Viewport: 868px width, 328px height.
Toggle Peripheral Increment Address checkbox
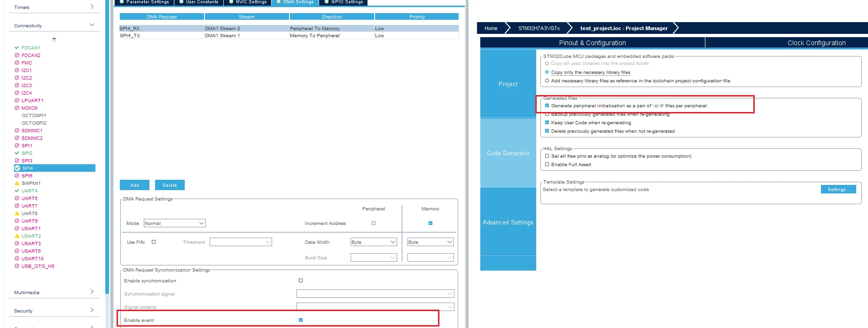[374, 223]
